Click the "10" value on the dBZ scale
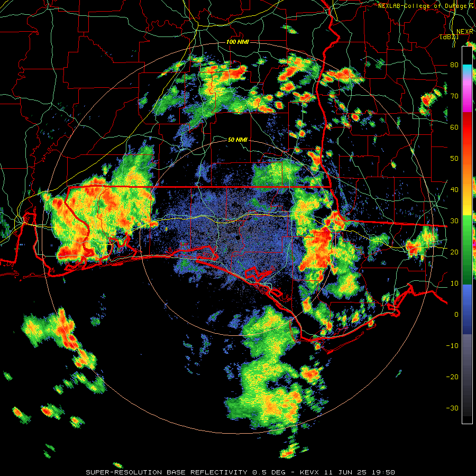Screen dimensions: 476x476 tap(454, 283)
